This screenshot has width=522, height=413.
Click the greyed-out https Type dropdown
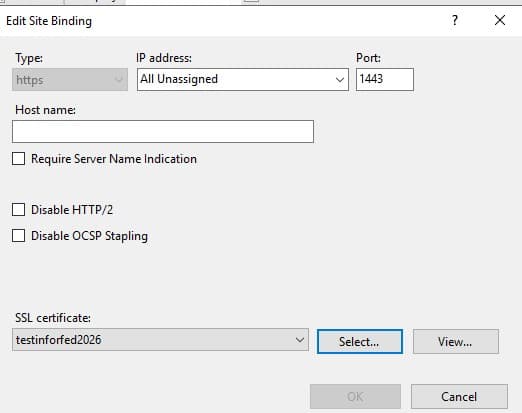[70, 80]
